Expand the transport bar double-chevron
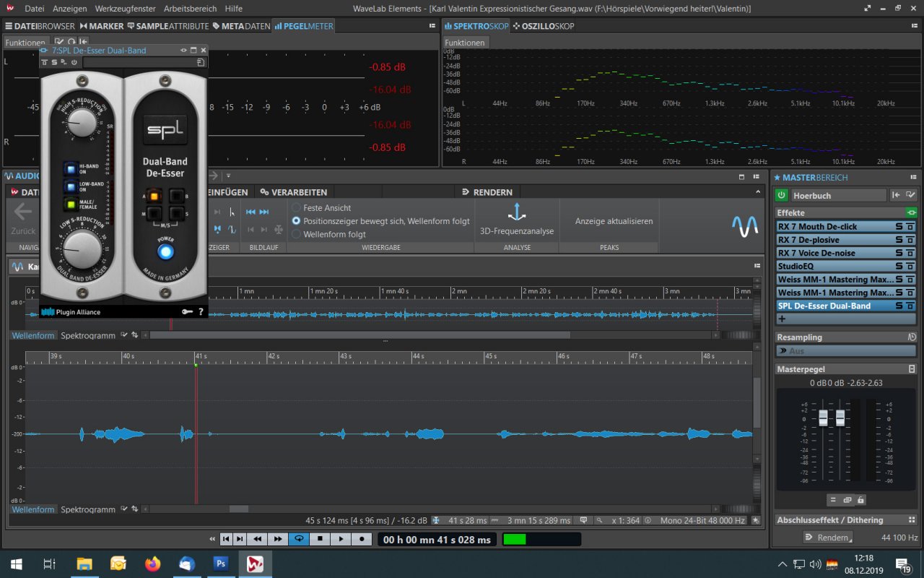924x578 pixels. pos(212,539)
